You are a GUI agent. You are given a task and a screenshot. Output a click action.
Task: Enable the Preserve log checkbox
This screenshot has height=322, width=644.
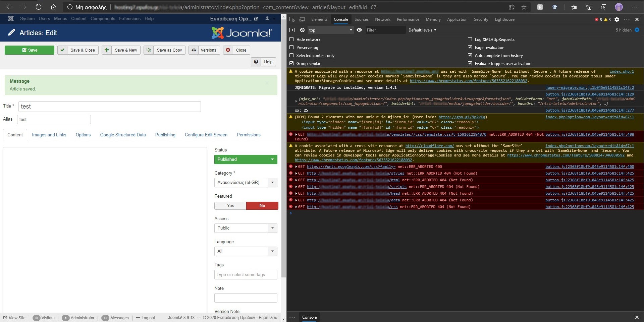tap(291, 48)
